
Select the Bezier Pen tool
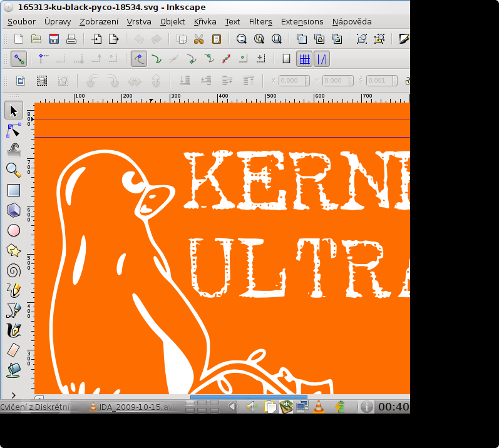[x=13, y=310]
